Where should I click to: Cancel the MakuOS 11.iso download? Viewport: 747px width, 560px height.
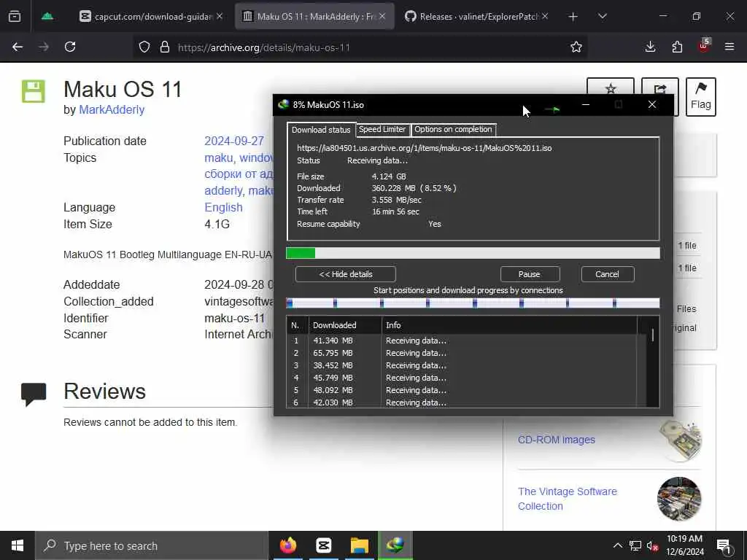click(608, 274)
